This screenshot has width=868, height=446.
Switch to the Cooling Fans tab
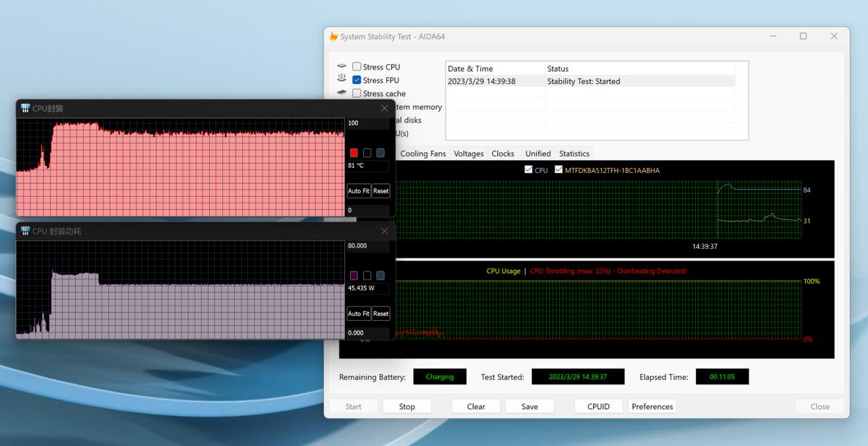pyautogui.click(x=423, y=153)
